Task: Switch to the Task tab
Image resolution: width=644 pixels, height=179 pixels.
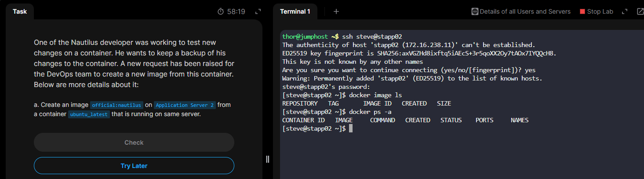Action: click(20, 12)
